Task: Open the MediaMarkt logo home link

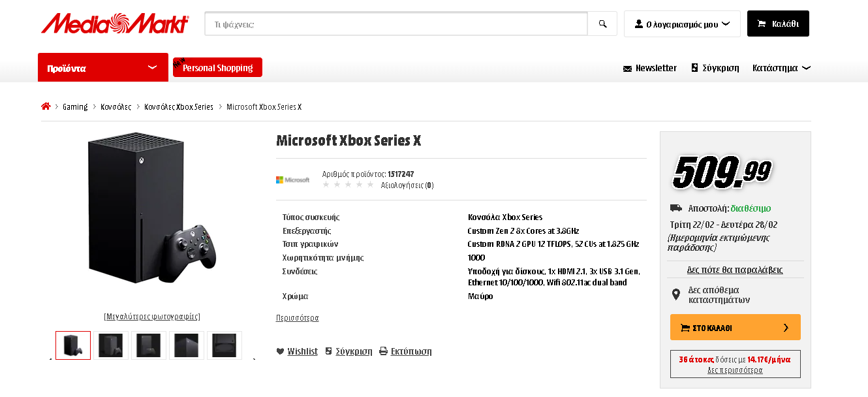Action: pyautogui.click(x=115, y=24)
